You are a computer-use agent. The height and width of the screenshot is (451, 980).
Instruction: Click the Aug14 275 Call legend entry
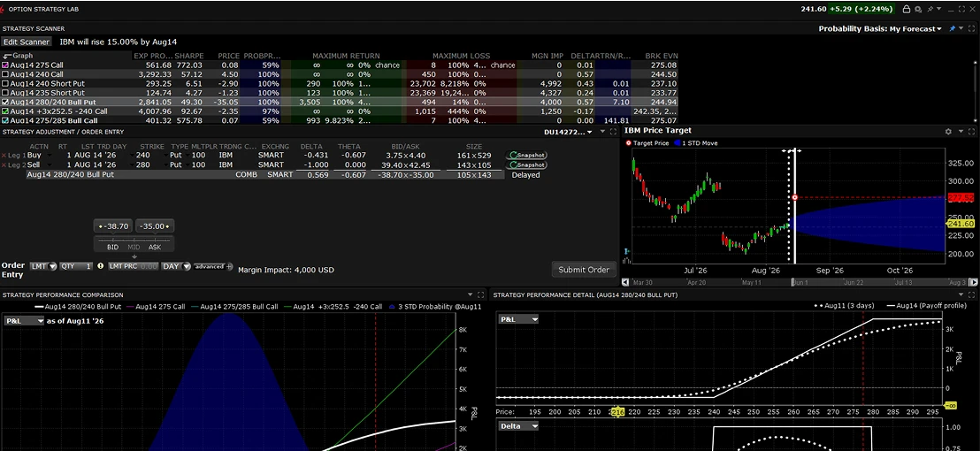(x=157, y=307)
